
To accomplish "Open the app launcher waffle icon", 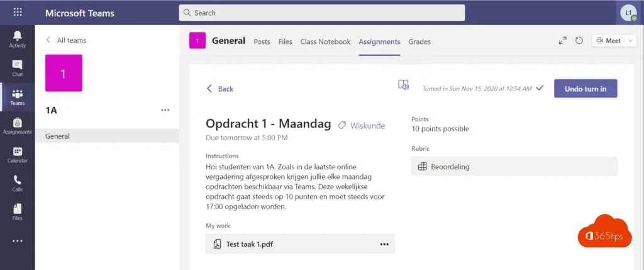I will click(x=17, y=13).
